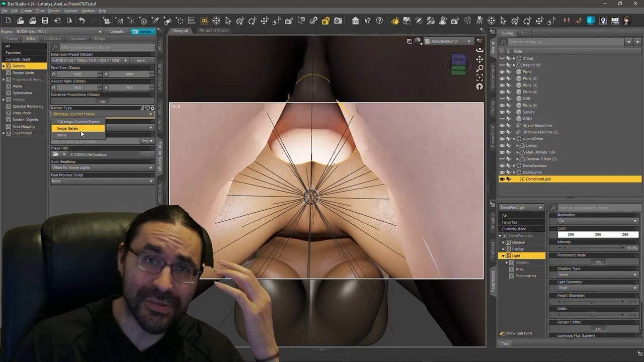This screenshot has height=362, width=644.
Task: Click the camera Render icon in top toolbar
Action: (338, 21)
